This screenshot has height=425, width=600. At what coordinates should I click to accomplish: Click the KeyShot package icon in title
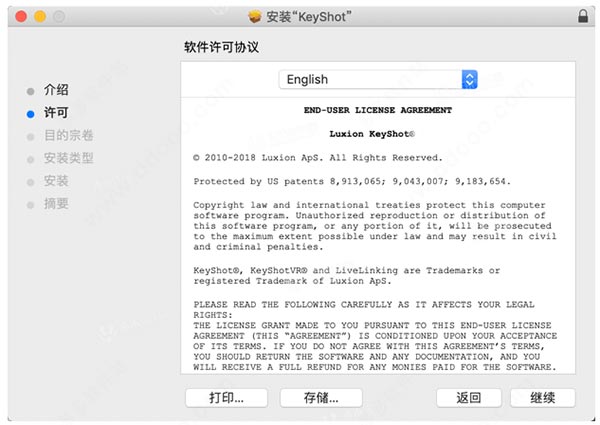[254, 16]
